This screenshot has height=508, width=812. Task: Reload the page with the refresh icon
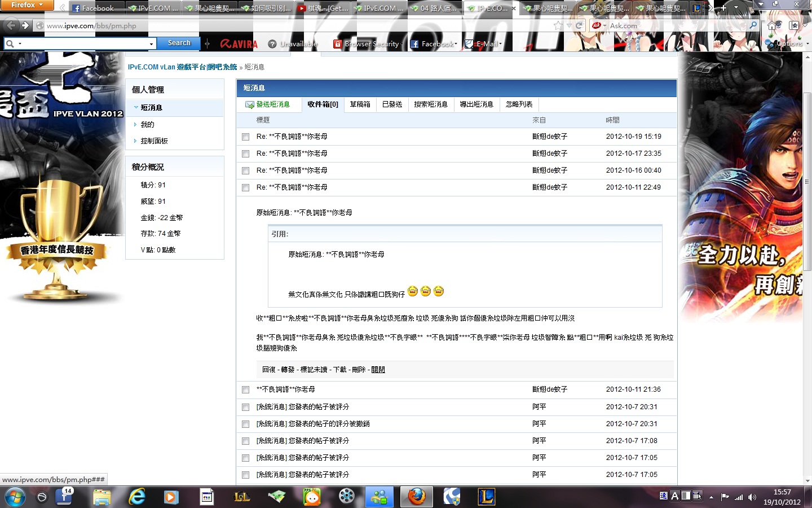point(579,25)
